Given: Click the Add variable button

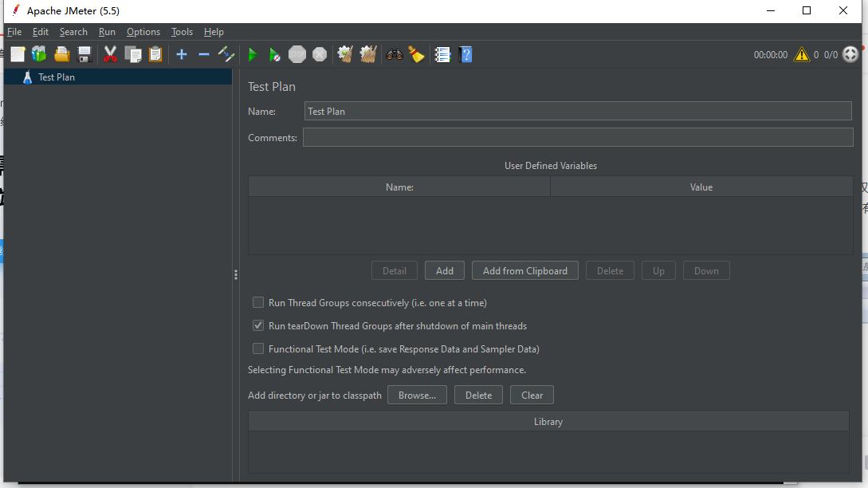Looking at the screenshot, I should (445, 271).
